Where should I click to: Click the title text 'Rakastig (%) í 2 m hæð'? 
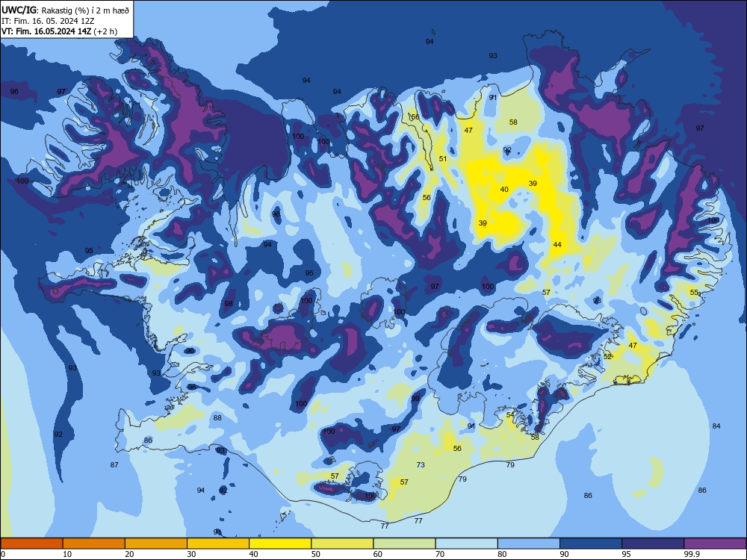85,10
